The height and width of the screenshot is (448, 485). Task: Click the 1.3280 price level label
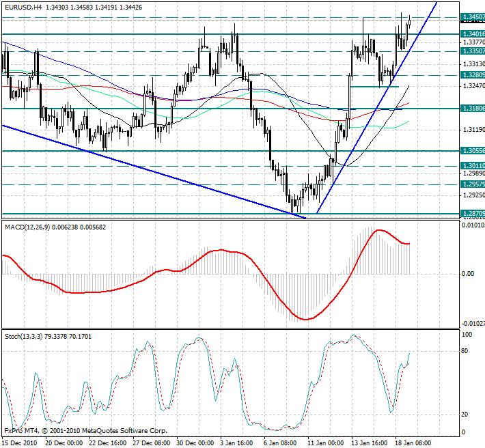[x=473, y=75]
